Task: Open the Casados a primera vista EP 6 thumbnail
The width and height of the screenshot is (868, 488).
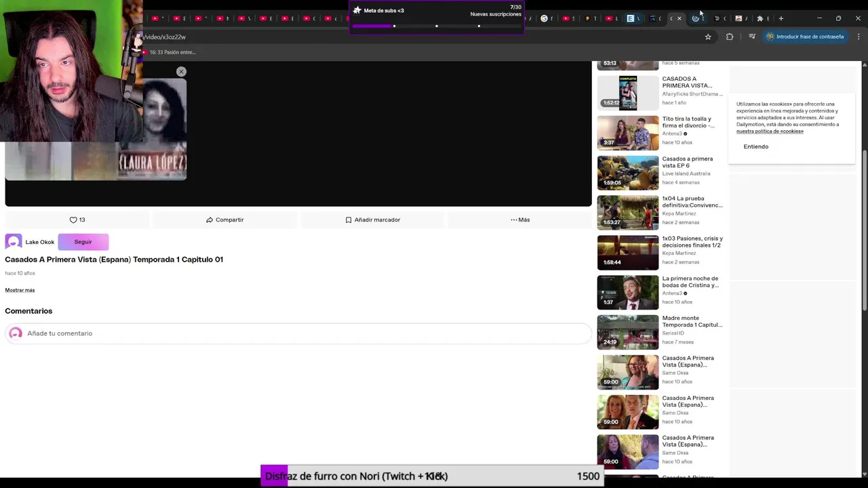Action: (x=628, y=173)
